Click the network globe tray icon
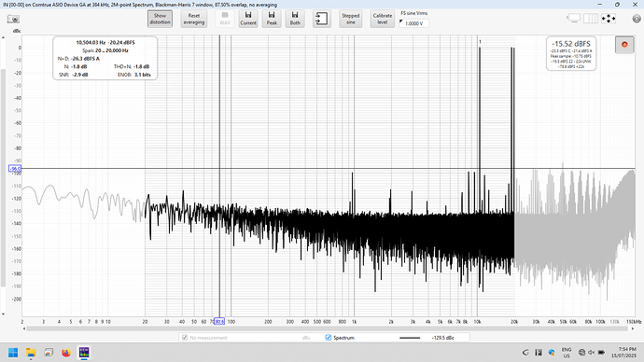This screenshot has width=644, height=362. pos(581,352)
